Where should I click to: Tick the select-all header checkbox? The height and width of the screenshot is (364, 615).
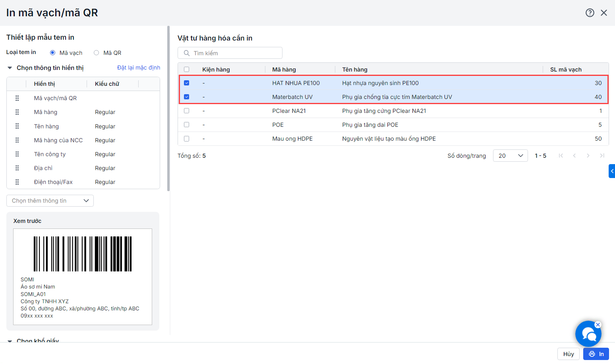187,70
